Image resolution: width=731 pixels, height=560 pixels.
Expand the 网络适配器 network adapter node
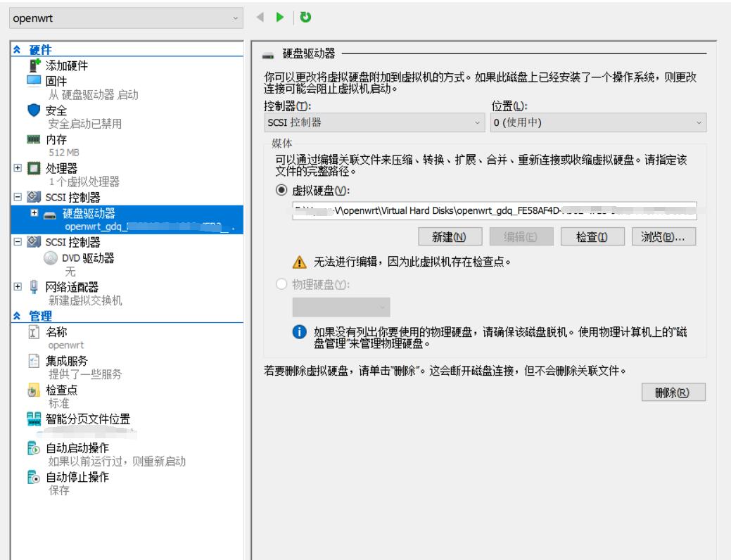tap(17, 286)
